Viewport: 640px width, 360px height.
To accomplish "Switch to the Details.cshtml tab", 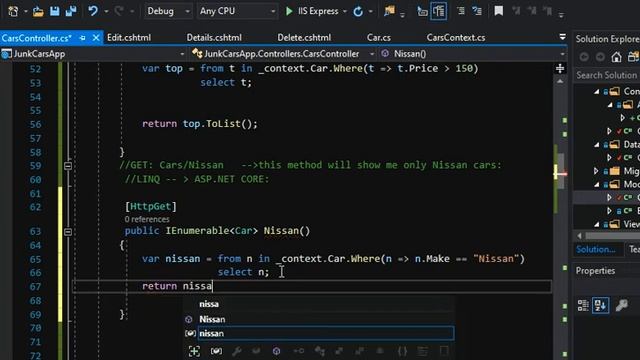I will click(x=214, y=38).
